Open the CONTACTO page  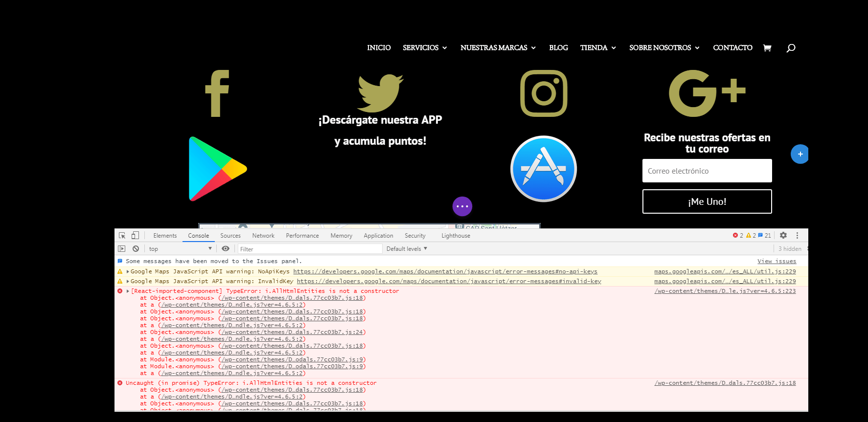click(732, 48)
